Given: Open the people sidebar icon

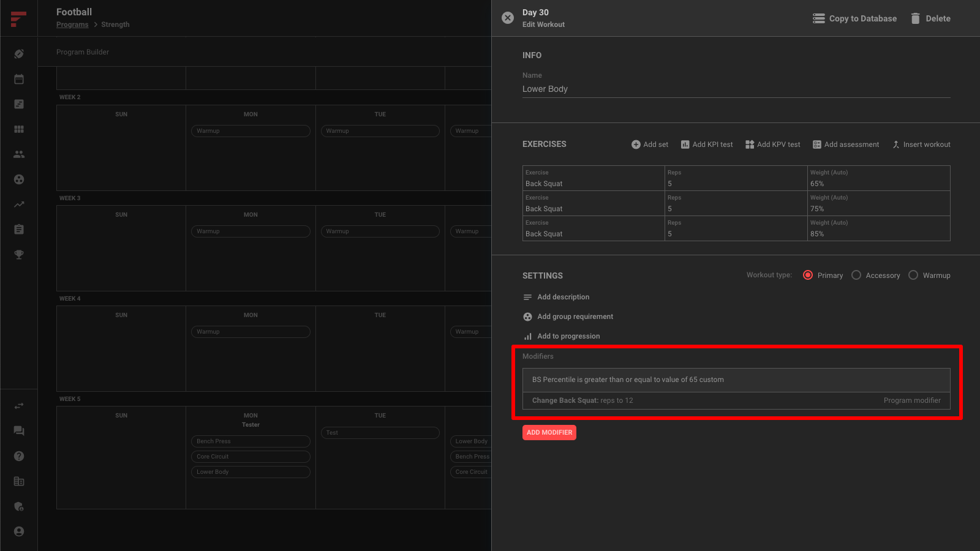Looking at the screenshot, I should point(19,154).
